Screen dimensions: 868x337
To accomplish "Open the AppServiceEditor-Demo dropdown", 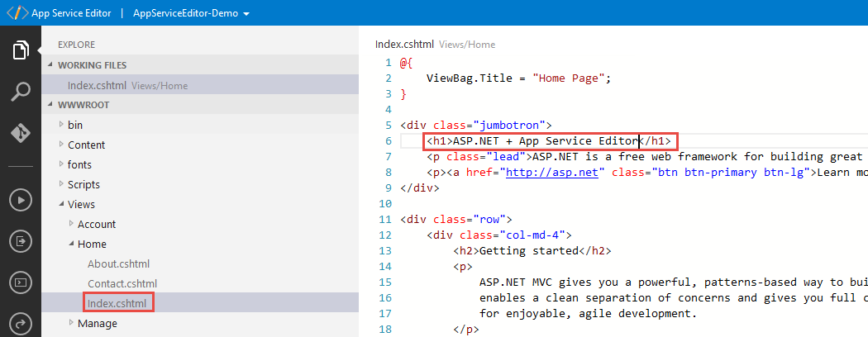I will (191, 13).
